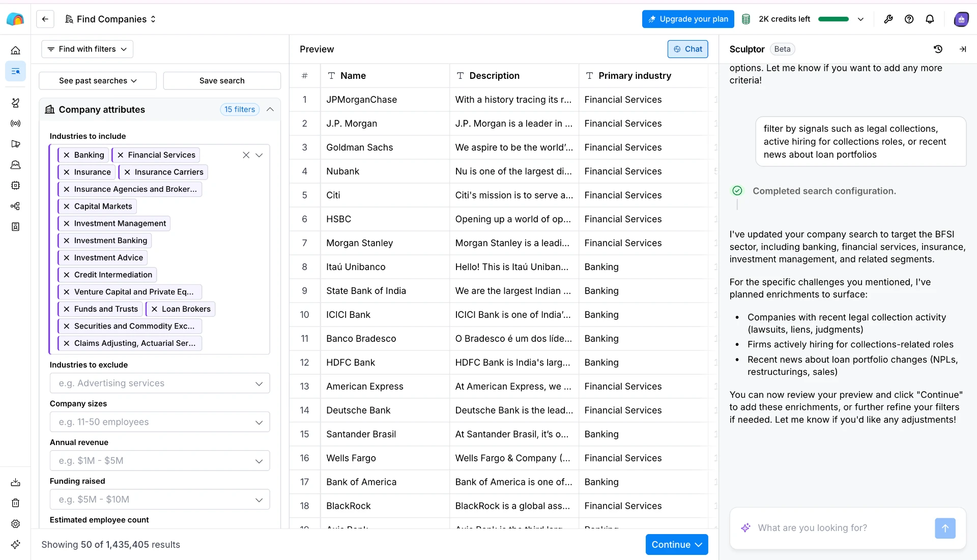Remove the Investment Management tag
The image size is (977, 560).
tap(67, 224)
